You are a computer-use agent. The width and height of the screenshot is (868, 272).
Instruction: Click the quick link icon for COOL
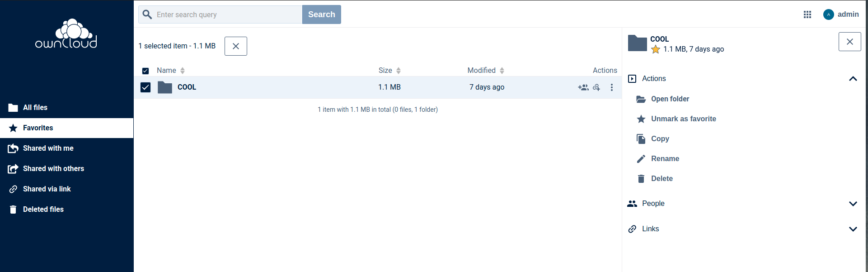(596, 87)
